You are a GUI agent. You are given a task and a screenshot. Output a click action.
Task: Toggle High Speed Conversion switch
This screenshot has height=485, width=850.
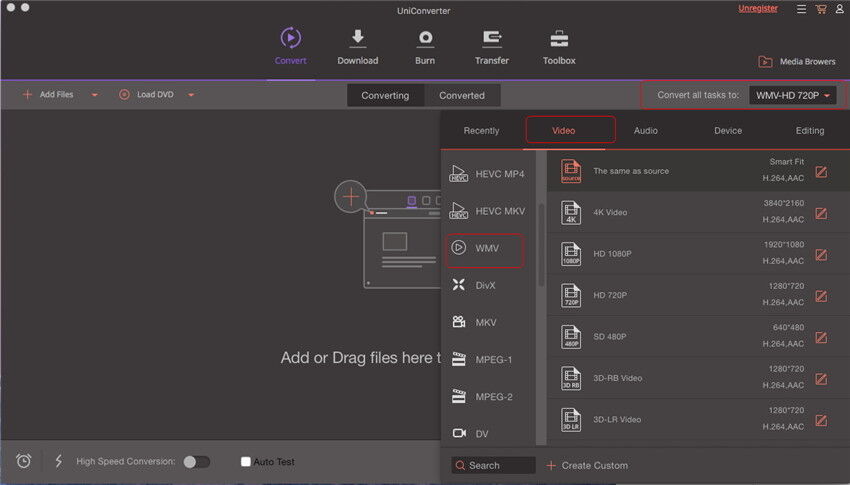[196, 462]
